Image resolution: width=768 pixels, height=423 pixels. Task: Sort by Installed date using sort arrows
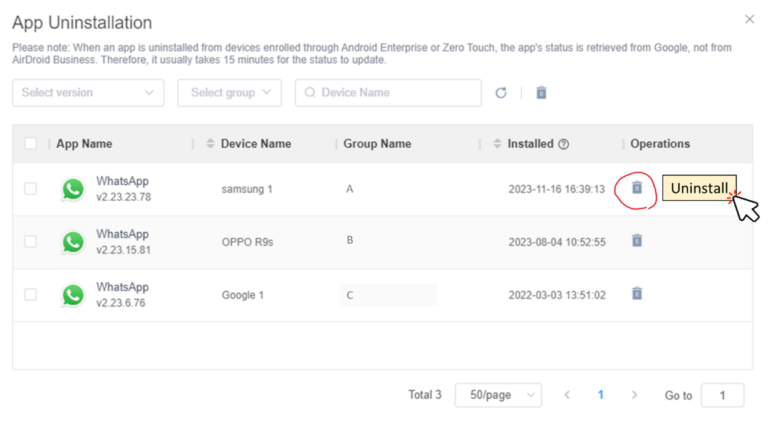(x=497, y=143)
